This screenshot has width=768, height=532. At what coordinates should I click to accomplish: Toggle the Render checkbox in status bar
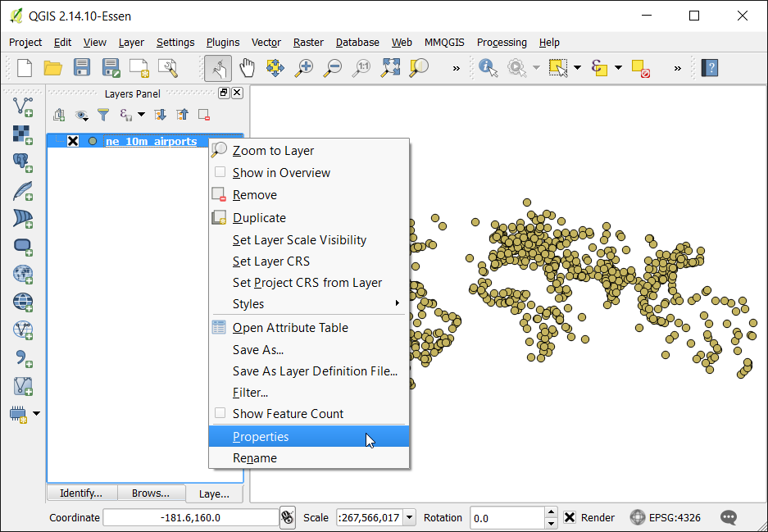click(569, 517)
